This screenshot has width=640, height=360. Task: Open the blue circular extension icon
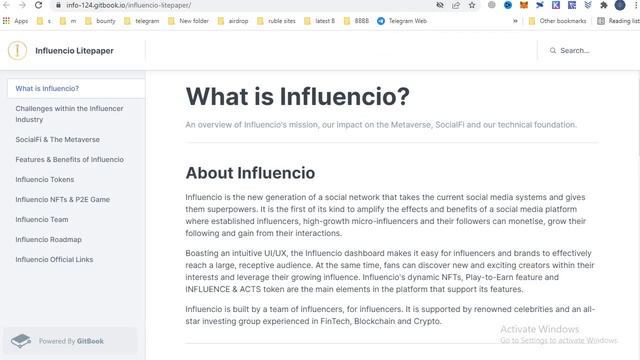coord(508,5)
